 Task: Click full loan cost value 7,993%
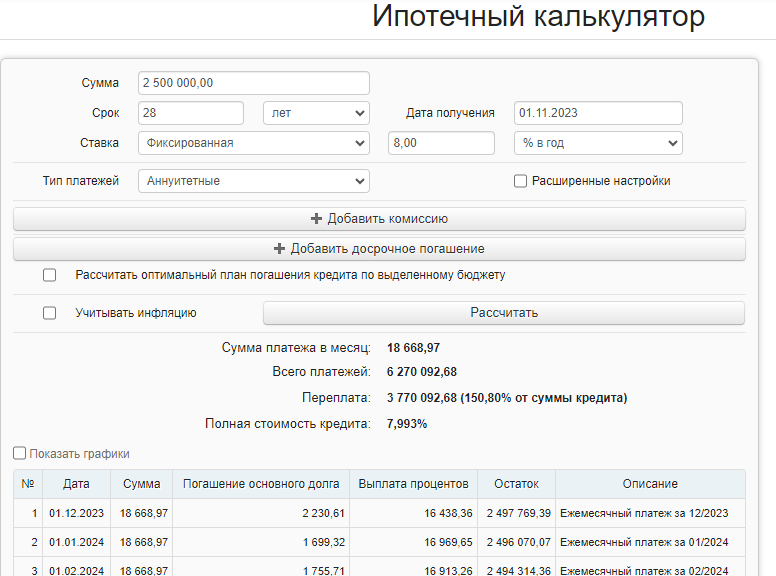407,424
